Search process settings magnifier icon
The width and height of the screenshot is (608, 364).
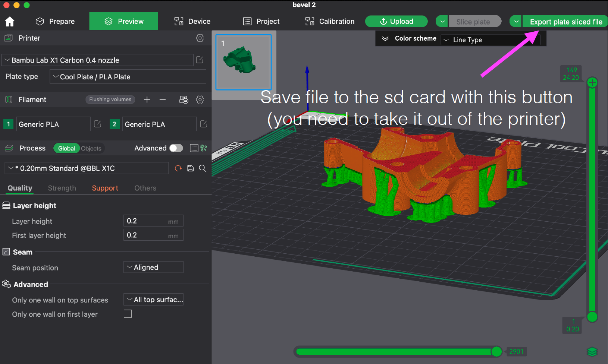point(203,168)
